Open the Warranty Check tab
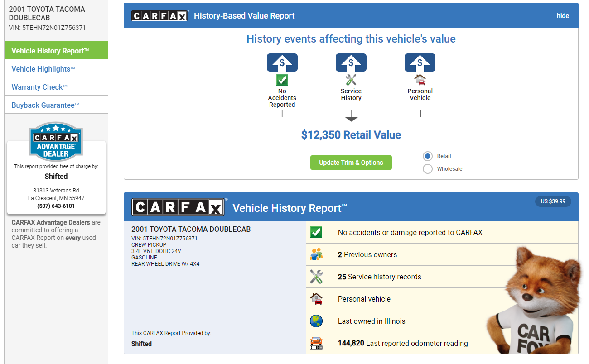The width and height of the screenshot is (589, 364). click(56, 87)
